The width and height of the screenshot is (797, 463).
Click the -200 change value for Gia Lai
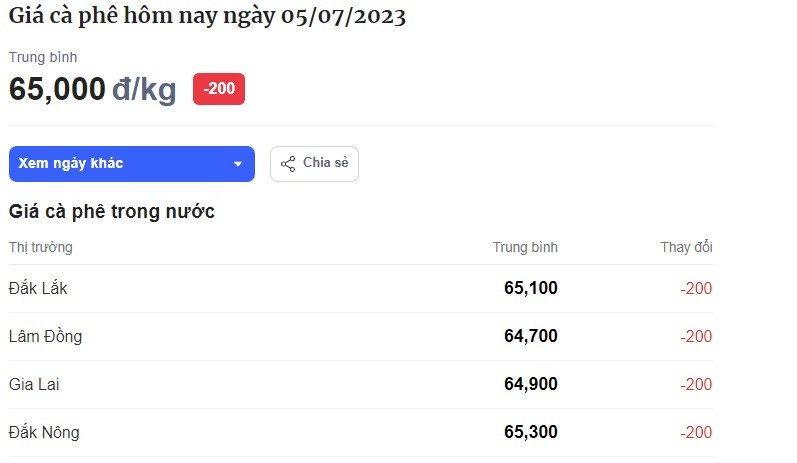coord(696,384)
